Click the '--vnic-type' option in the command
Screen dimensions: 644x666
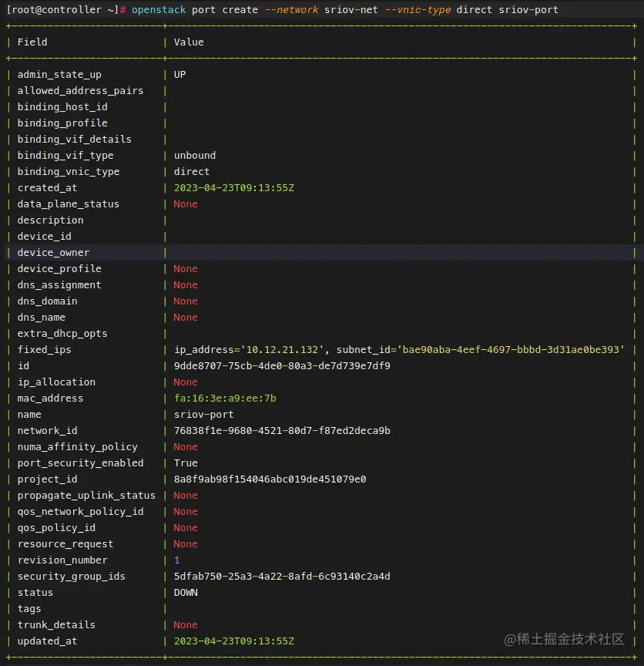418,10
